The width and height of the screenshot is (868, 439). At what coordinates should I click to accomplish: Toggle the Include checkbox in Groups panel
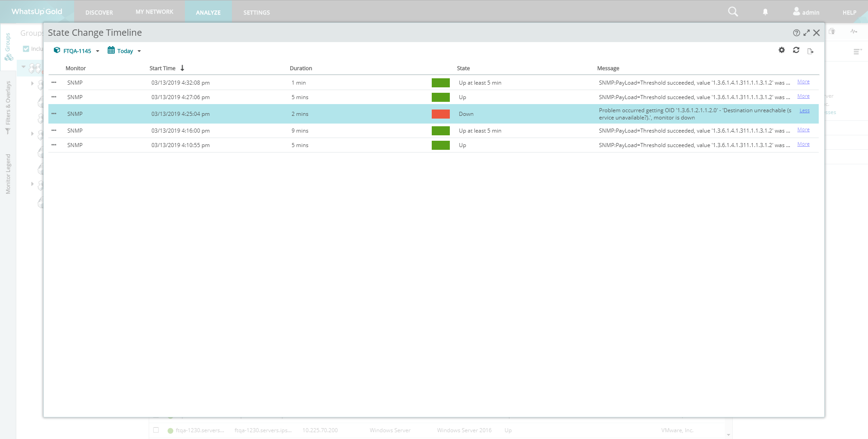pos(26,49)
